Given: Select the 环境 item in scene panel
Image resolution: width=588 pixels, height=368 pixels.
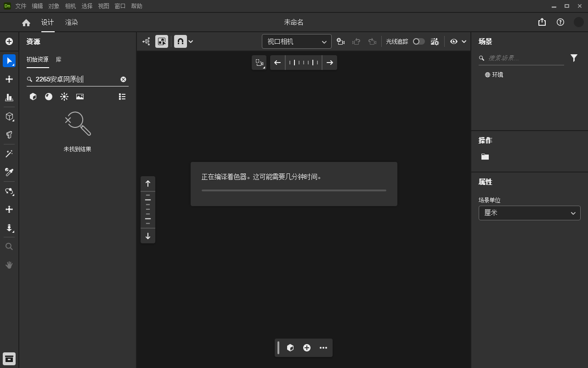Looking at the screenshot, I should pos(498,75).
